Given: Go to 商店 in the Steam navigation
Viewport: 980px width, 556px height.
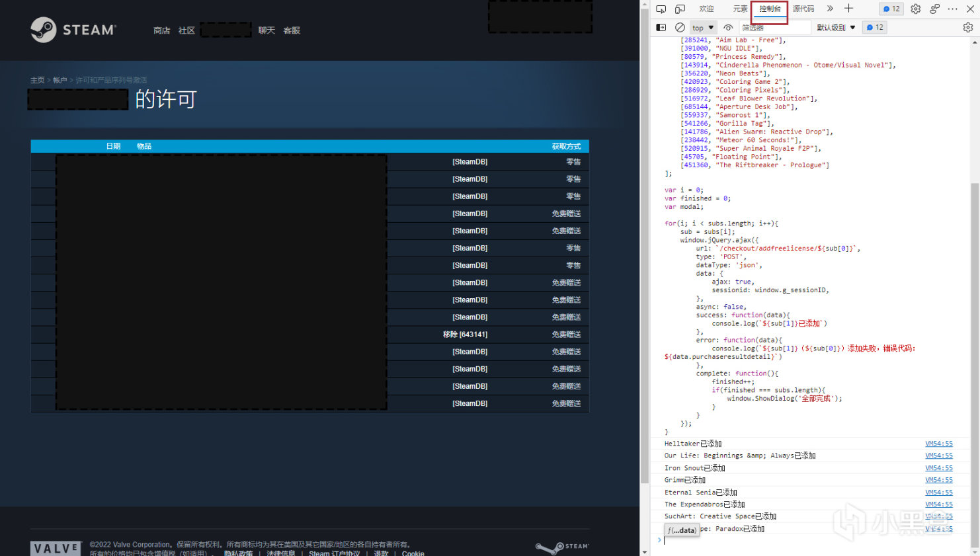Looking at the screenshot, I should (162, 30).
